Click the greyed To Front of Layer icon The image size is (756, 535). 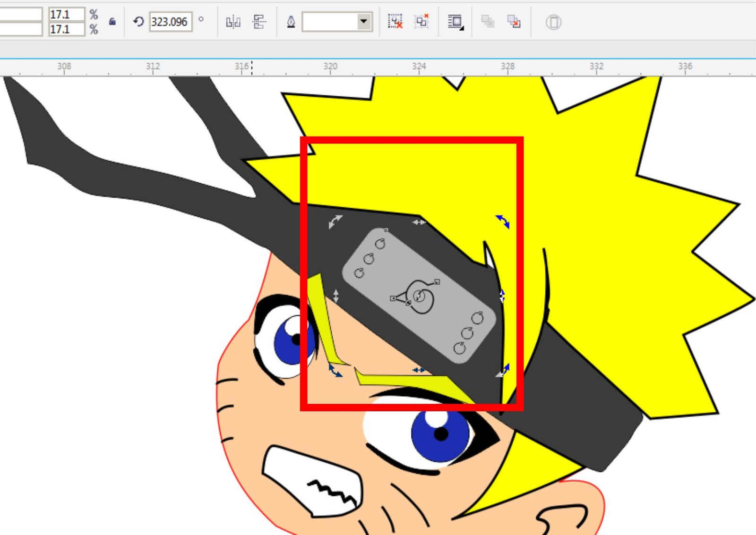pos(488,22)
